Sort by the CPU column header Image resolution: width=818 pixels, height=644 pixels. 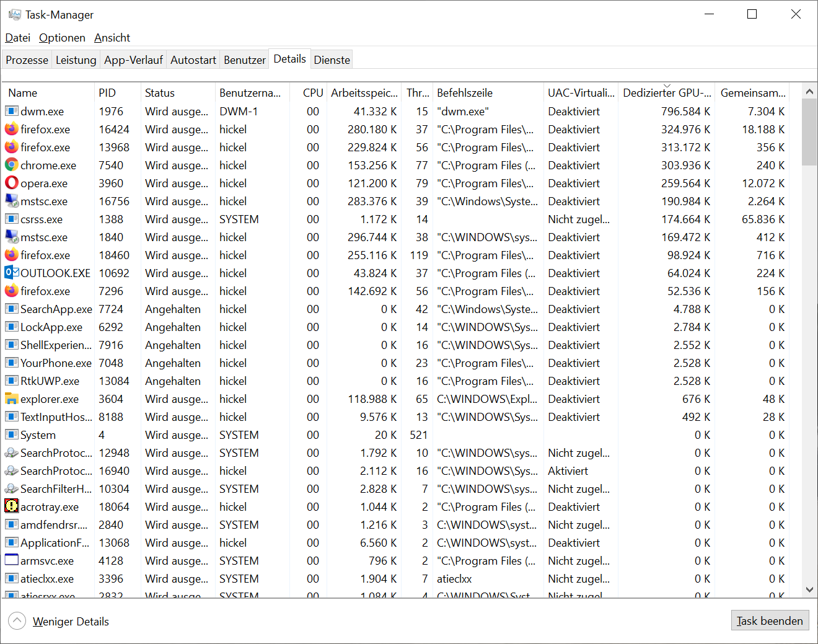coord(308,93)
